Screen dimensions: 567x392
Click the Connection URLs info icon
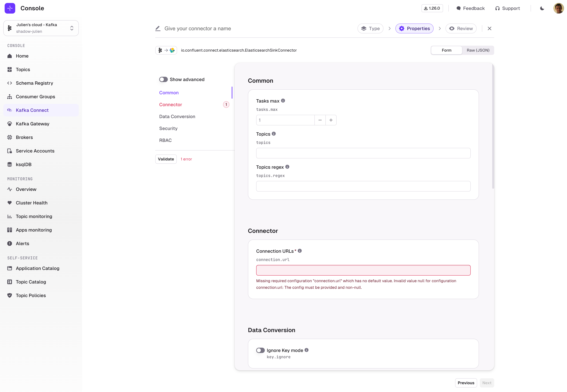click(300, 251)
